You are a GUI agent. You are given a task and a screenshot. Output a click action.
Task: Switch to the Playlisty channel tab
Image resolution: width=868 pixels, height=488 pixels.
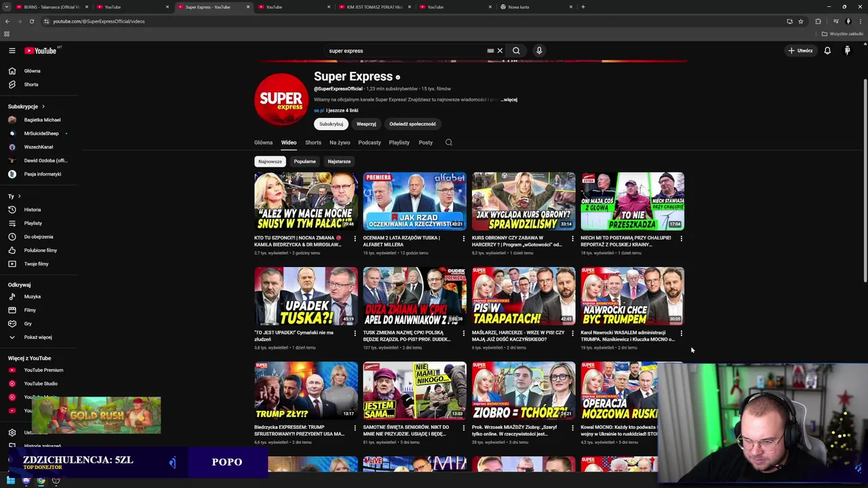tap(399, 142)
